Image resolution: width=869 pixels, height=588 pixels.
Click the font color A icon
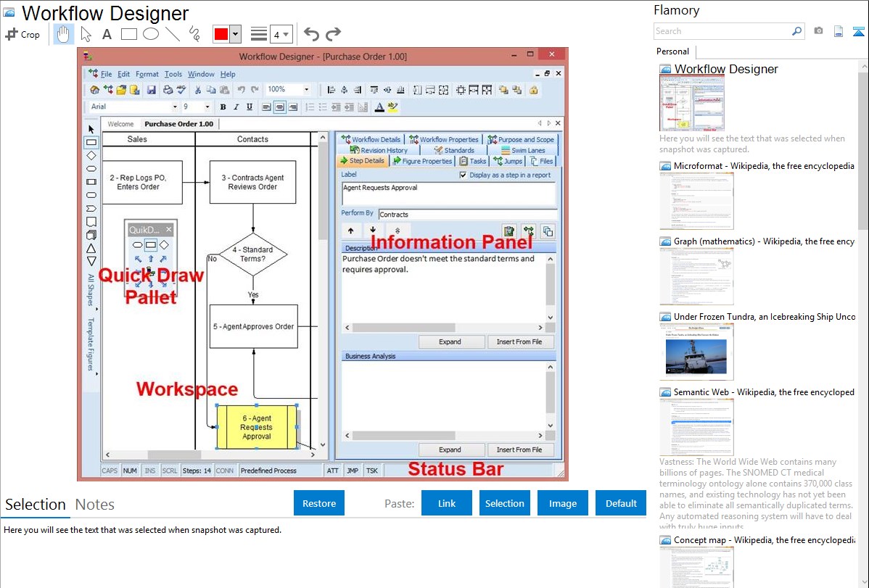[x=379, y=107]
